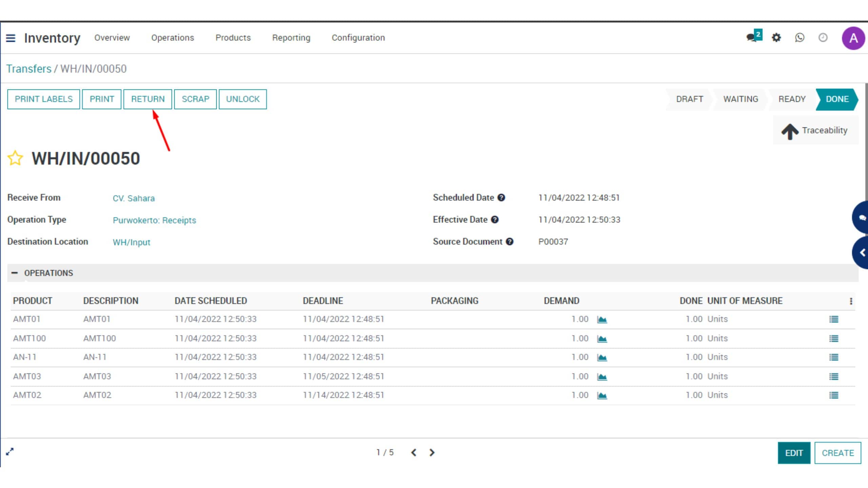Open Purwokerto: Receipts operation type link
868x488 pixels.
click(154, 220)
